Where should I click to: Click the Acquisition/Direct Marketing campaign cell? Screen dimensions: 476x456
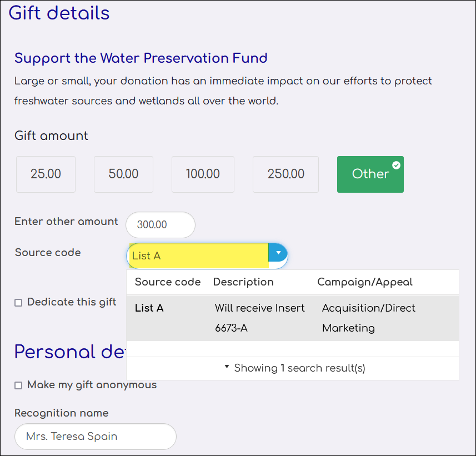click(369, 318)
